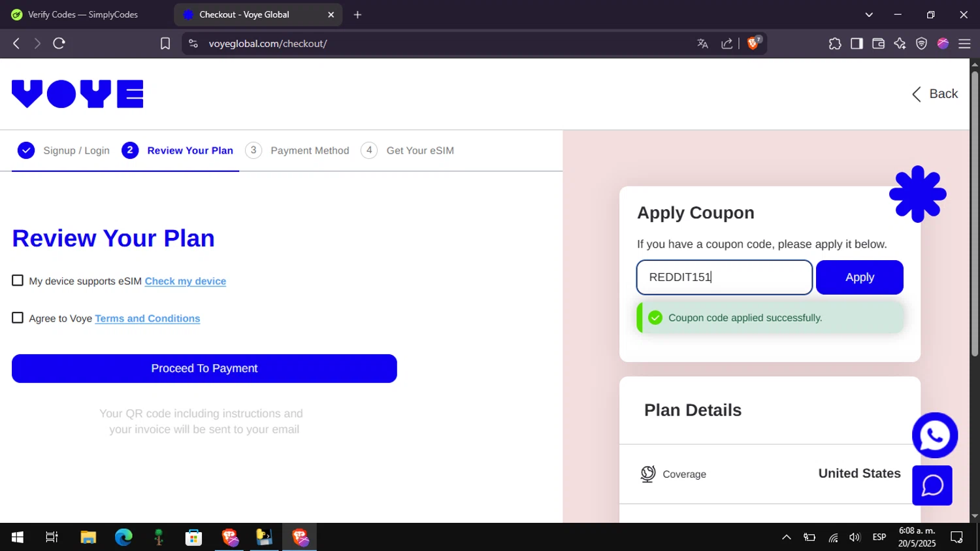980x551 pixels.
Task: Click the page vertical scrollbar
Action: 975,213
